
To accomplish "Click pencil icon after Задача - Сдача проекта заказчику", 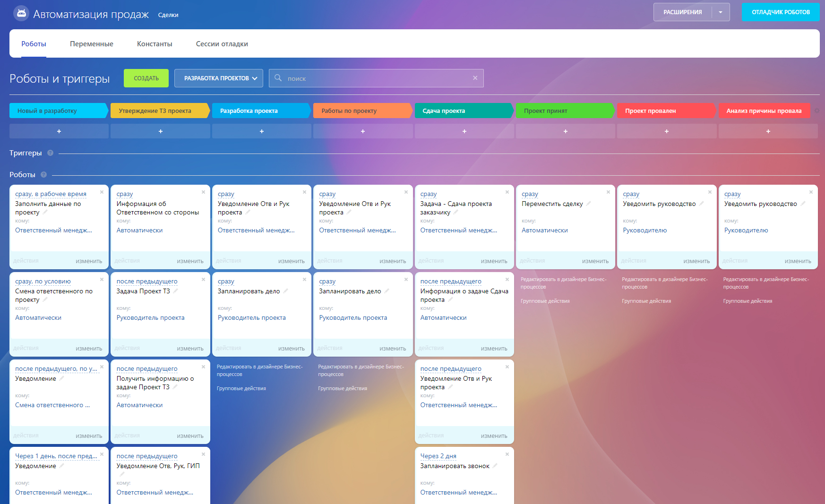I will [x=456, y=212].
